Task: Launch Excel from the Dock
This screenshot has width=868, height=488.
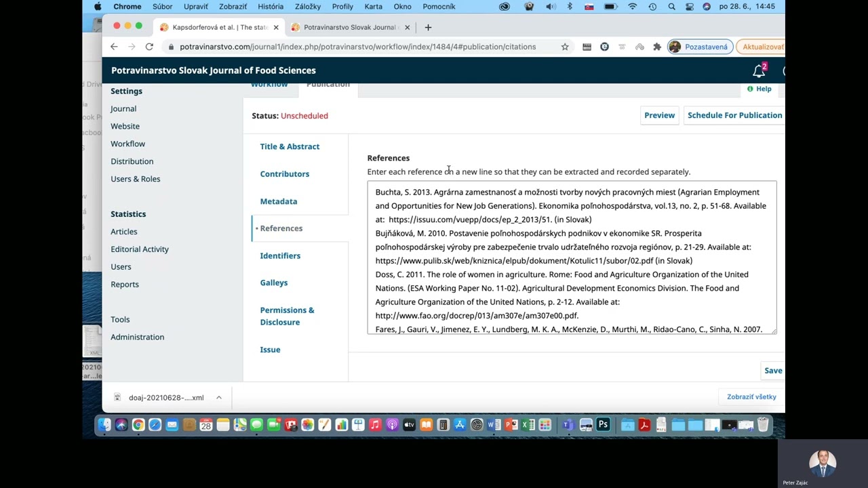Action: [528, 425]
